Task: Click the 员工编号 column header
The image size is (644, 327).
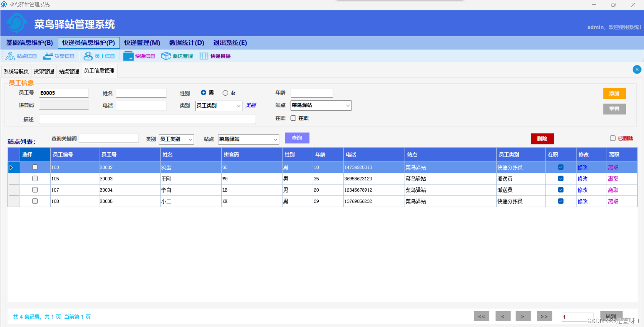Action: click(x=74, y=155)
